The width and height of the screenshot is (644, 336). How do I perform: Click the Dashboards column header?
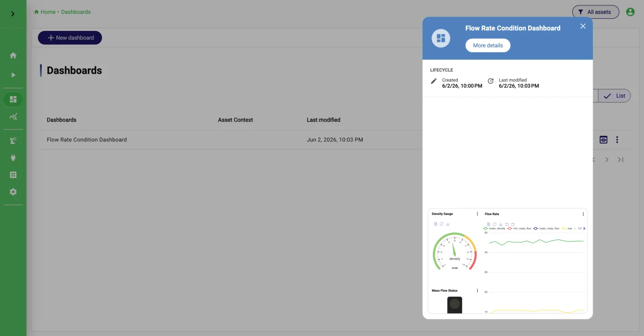pos(62,120)
